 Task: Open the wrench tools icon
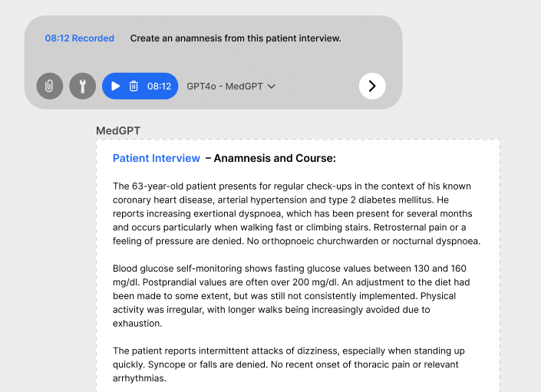[x=83, y=86]
